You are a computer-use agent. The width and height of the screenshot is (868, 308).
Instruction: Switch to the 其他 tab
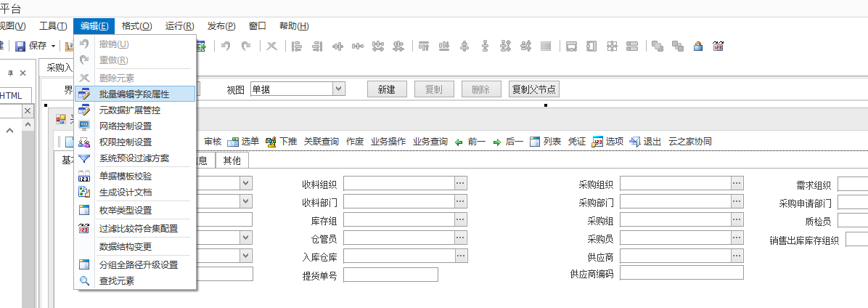pyautogui.click(x=232, y=160)
